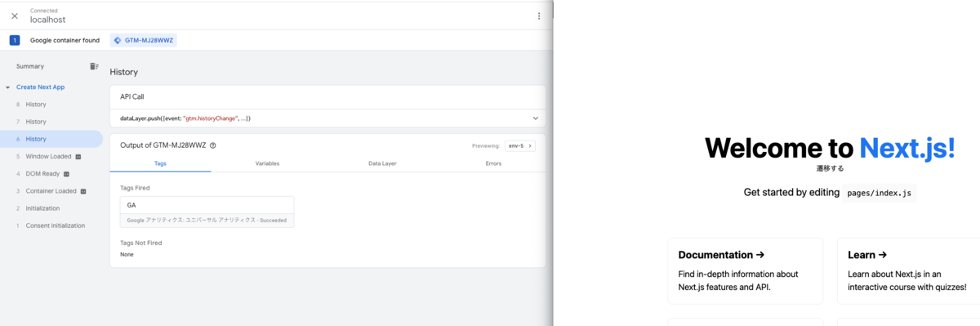The image size is (980, 326).
Task: Open the three-dot options menu
Action: tap(538, 16)
